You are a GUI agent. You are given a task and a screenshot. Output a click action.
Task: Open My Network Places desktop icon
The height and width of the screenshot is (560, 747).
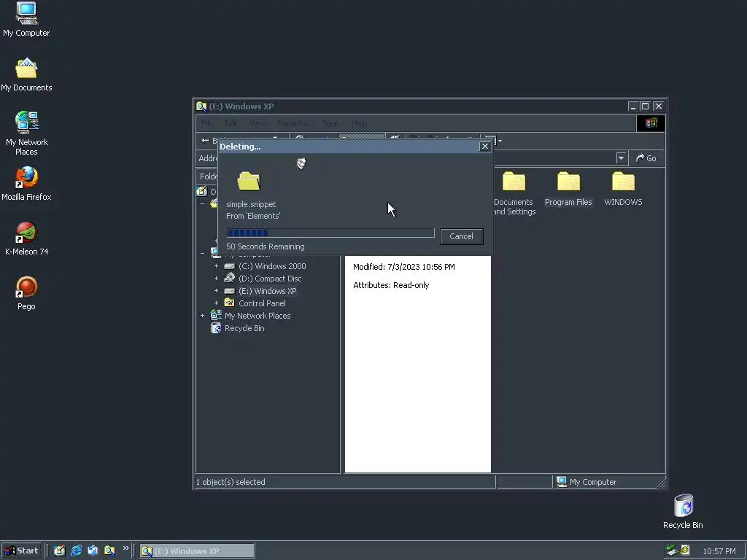pos(26,133)
